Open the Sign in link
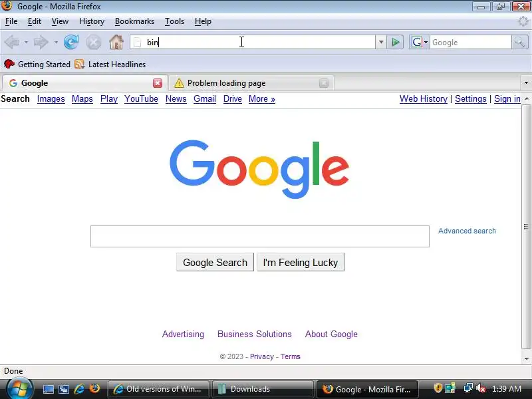This screenshot has width=532, height=399. (507, 98)
